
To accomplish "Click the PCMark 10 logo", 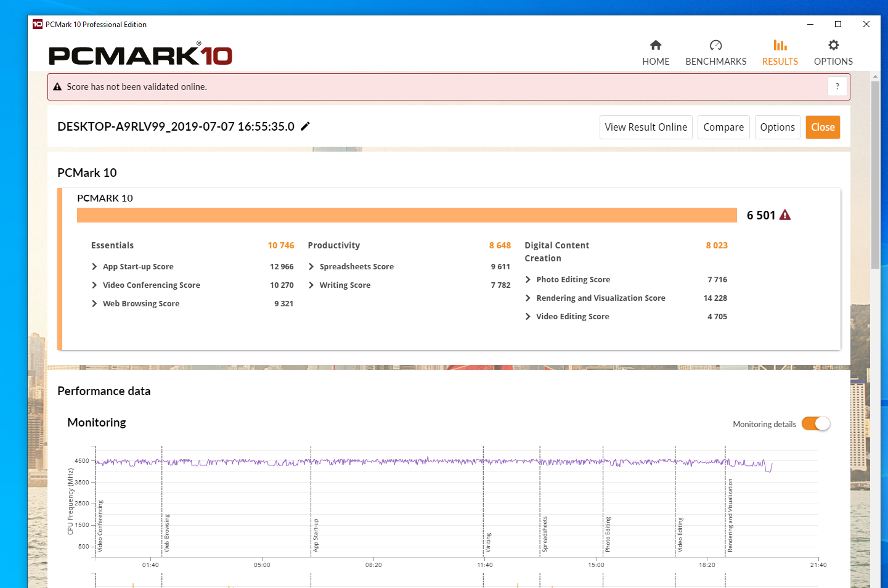I will tap(141, 54).
